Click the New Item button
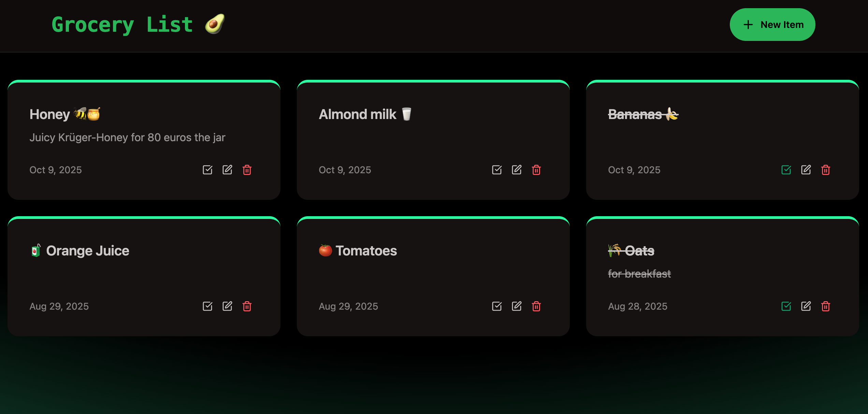 point(772,25)
